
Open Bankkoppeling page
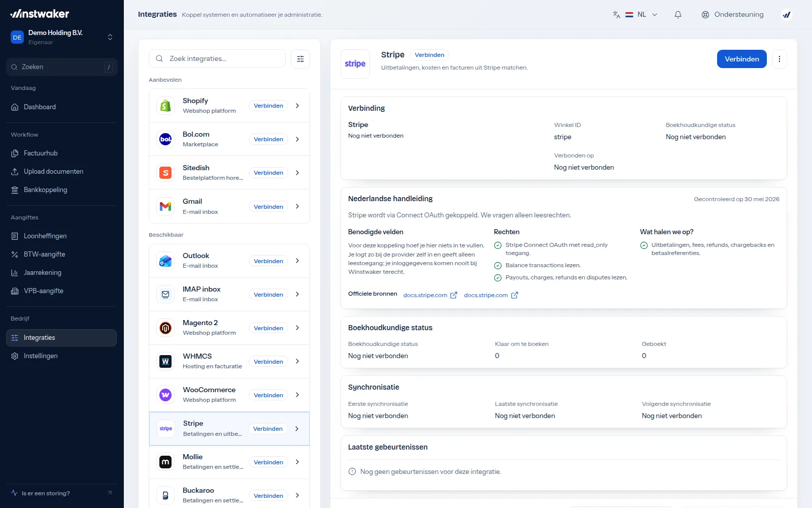click(x=61, y=190)
